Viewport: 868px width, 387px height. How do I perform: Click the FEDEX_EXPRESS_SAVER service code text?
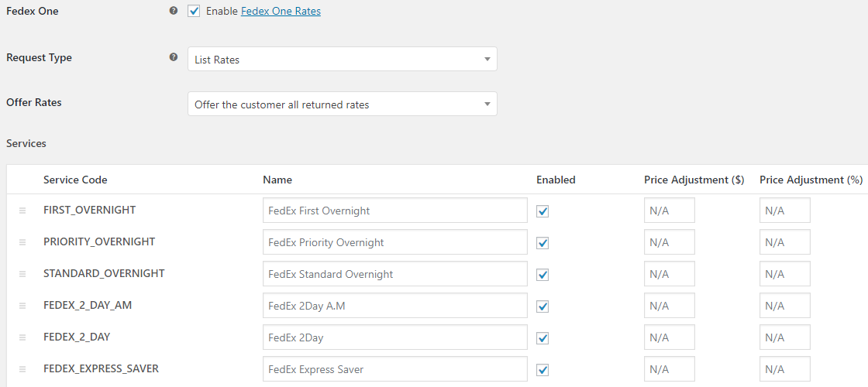[102, 368]
